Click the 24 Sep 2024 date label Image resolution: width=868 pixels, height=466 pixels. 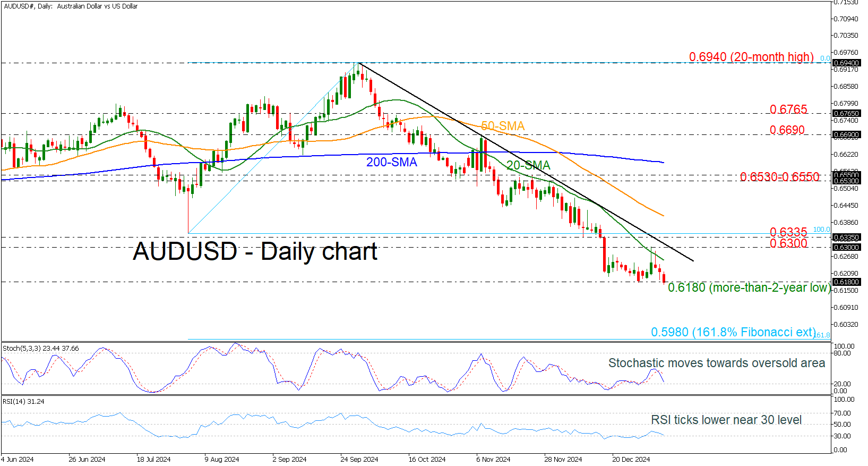tap(359, 460)
